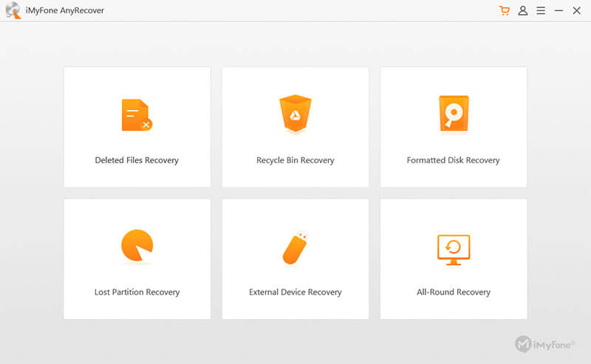Open the shopping cart purchase icon
This screenshot has width=591, height=364.
click(x=505, y=10)
